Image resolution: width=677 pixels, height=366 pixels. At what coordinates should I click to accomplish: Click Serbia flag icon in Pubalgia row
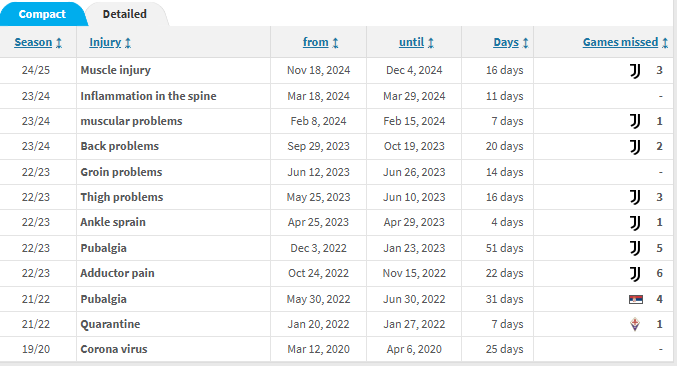[636, 299]
